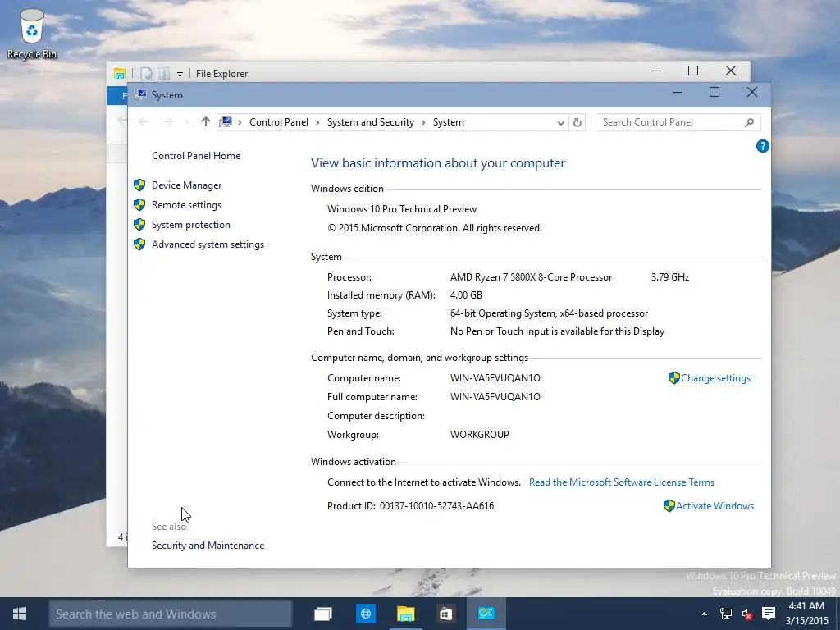This screenshot has width=840, height=630.
Task: Click the Windows Start button
Action: 20,614
